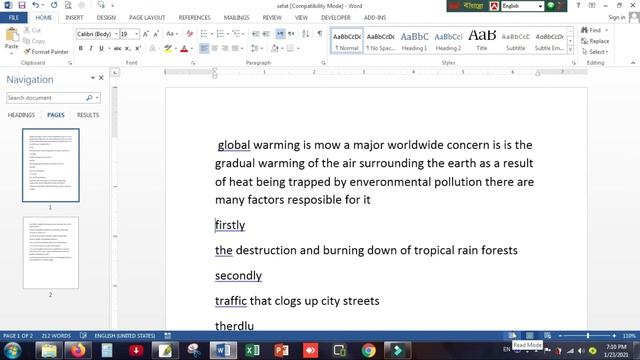
Task: Click proofing status icon in status bar
Action: [83, 336]
